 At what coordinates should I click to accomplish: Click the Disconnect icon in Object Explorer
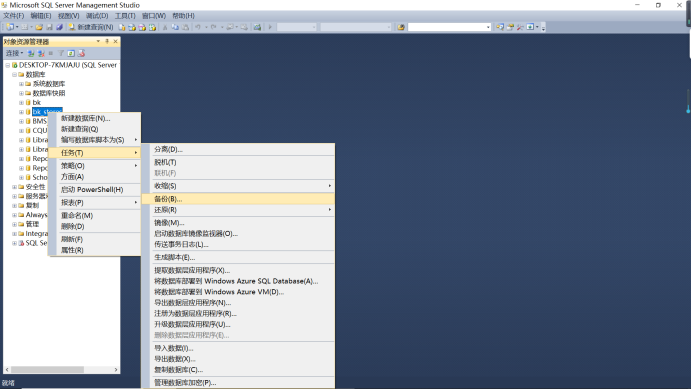click(41, 53)
